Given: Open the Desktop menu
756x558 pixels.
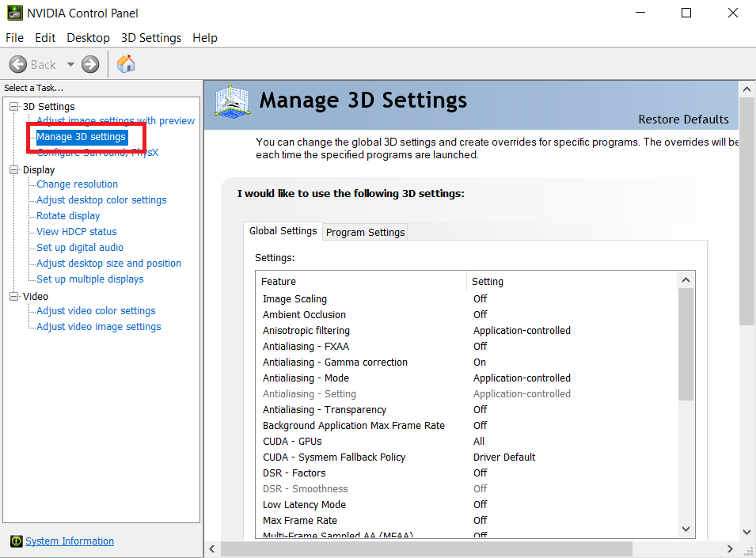Looking at the screenshot, I should pos(88,37).
